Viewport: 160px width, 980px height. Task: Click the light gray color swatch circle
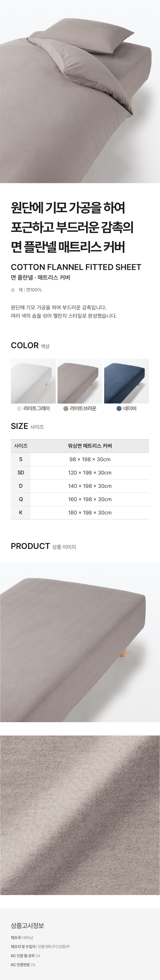19,408
